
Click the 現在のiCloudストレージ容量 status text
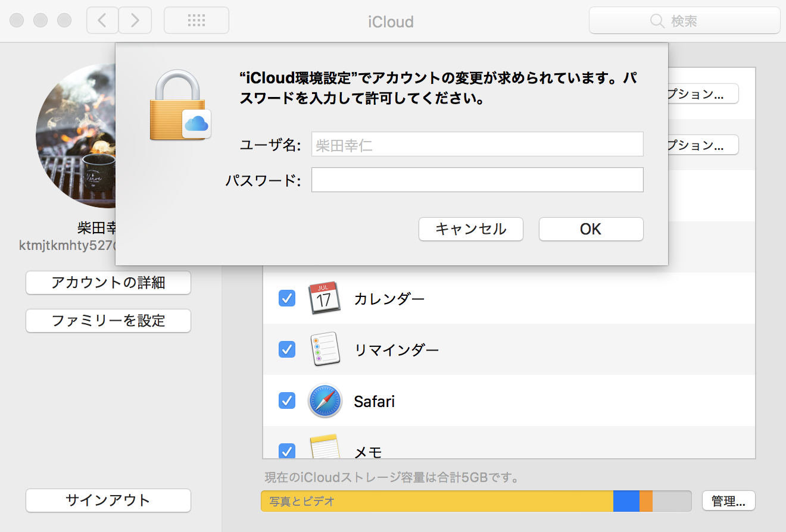point(392,478)
